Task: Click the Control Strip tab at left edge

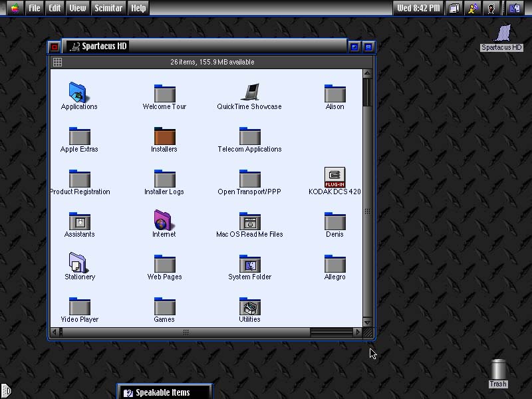Action: pos(6,391)
